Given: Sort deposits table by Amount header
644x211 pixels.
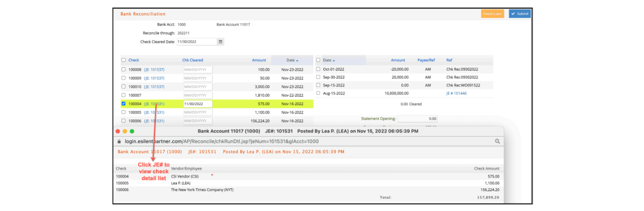Looking at the screenshot, I should pos(398,60).
